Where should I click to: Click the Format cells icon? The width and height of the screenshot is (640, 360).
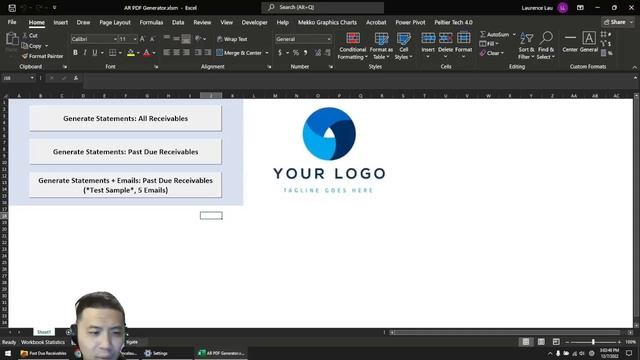tap(463, 38)
